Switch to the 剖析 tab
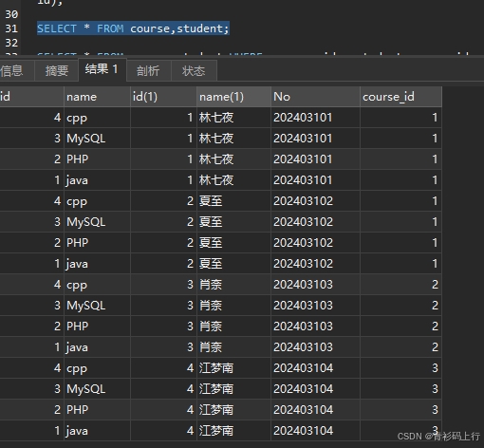Image resolution: width=484 pixels, height=448 pixels. pos(149,70)
